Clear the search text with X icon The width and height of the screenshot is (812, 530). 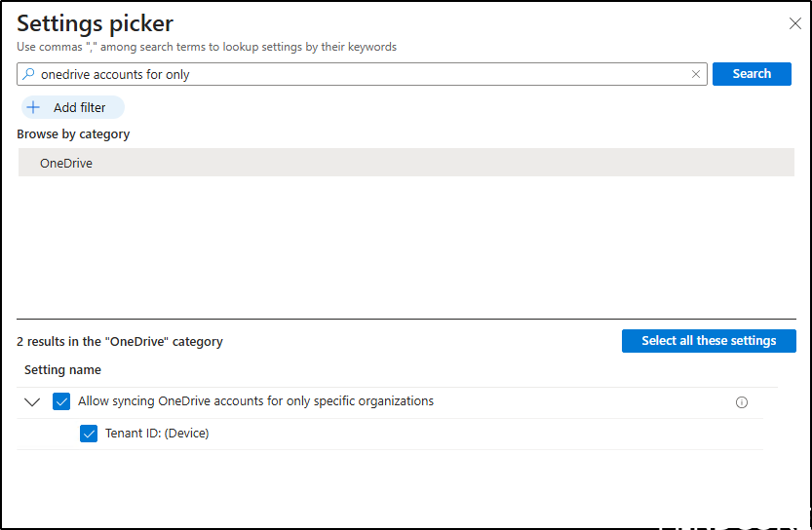pos(696,74)
